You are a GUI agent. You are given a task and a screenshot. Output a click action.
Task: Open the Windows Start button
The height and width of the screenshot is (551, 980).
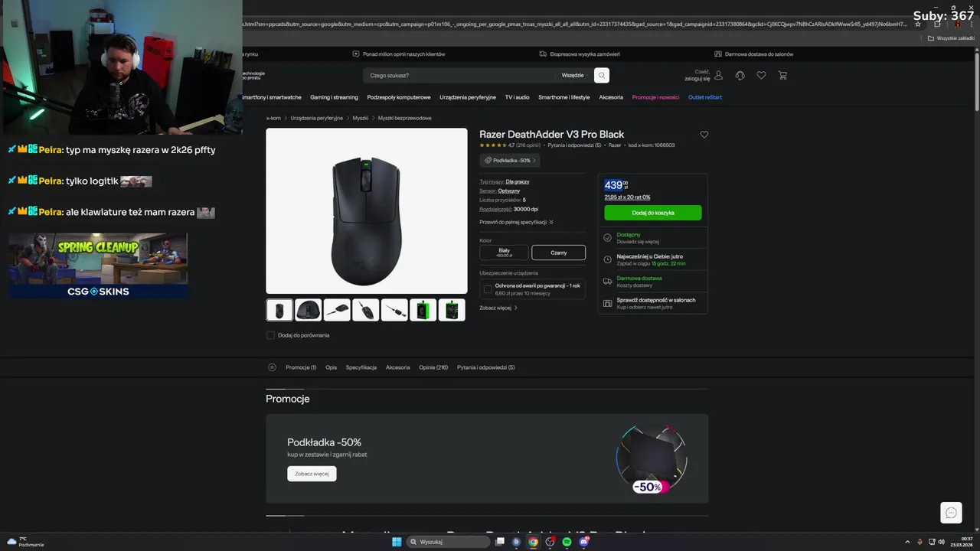[397, 542]
